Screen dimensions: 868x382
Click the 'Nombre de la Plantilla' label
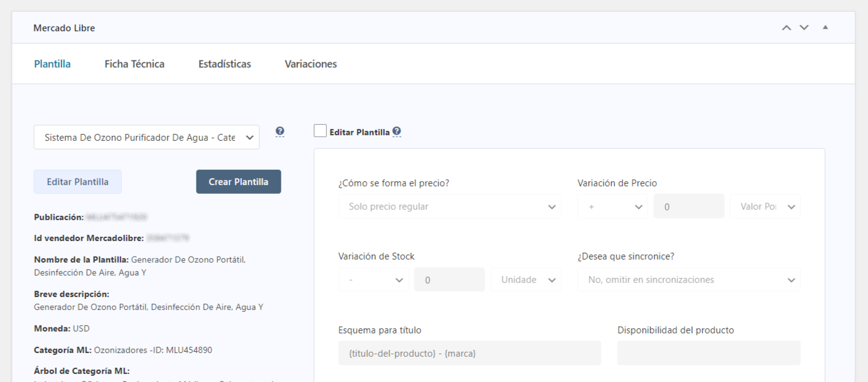click(81, 260)
